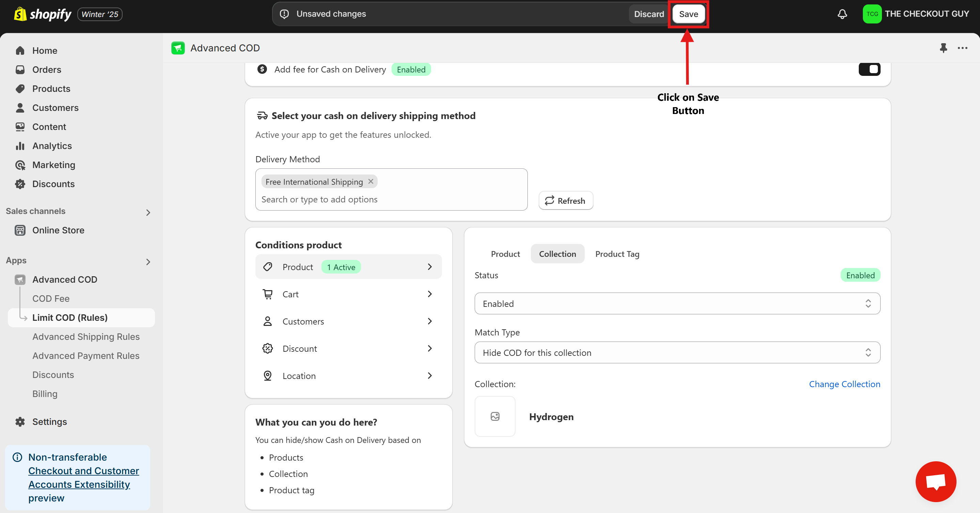980x513 pixels.
Task: Open the Match Type dropdown
Action: pyautogui.click(x=677, y=353)
